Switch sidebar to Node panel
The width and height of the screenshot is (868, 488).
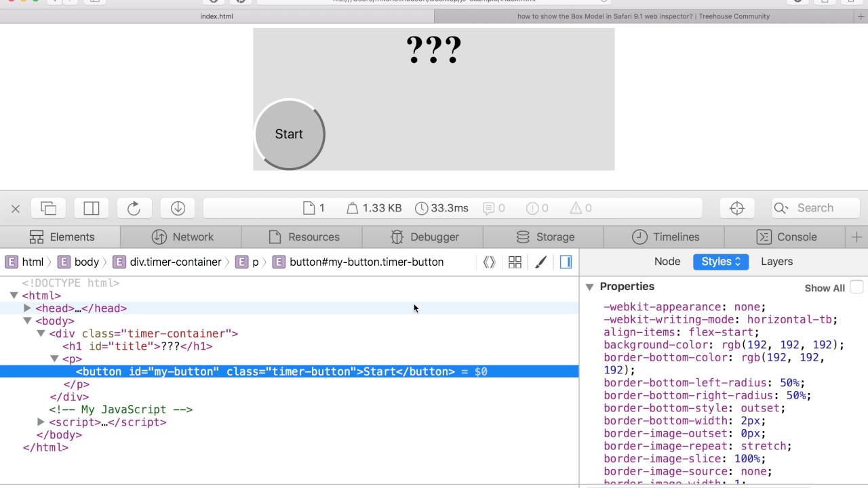(x=667, y=262)
